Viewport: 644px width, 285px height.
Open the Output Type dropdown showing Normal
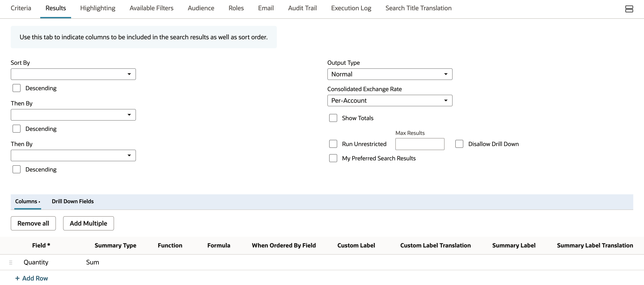click(390, 74)
